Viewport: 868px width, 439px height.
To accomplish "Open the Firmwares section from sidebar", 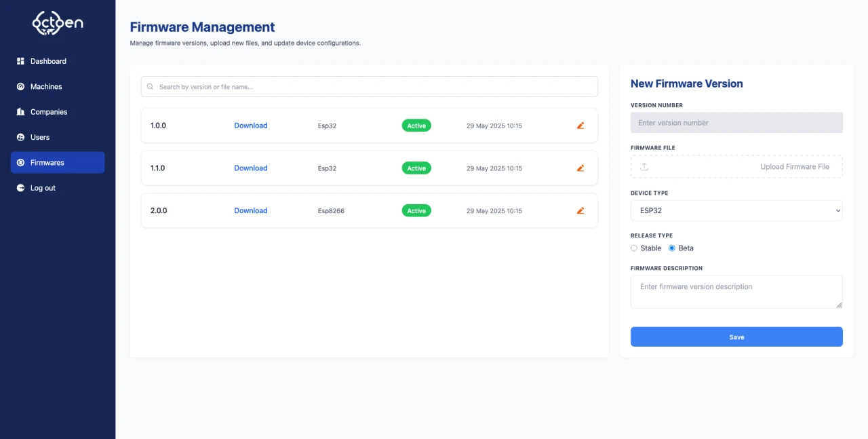I will (x=47, y=162).
